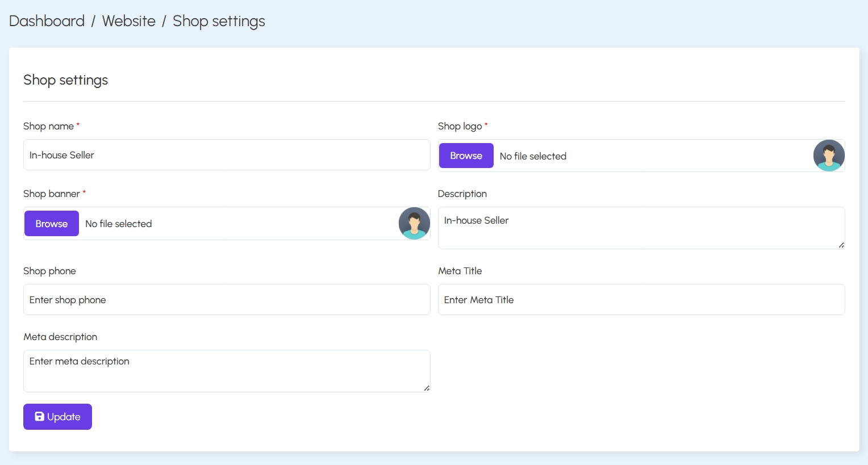Browse for a shop logo file

pos(466,156)
